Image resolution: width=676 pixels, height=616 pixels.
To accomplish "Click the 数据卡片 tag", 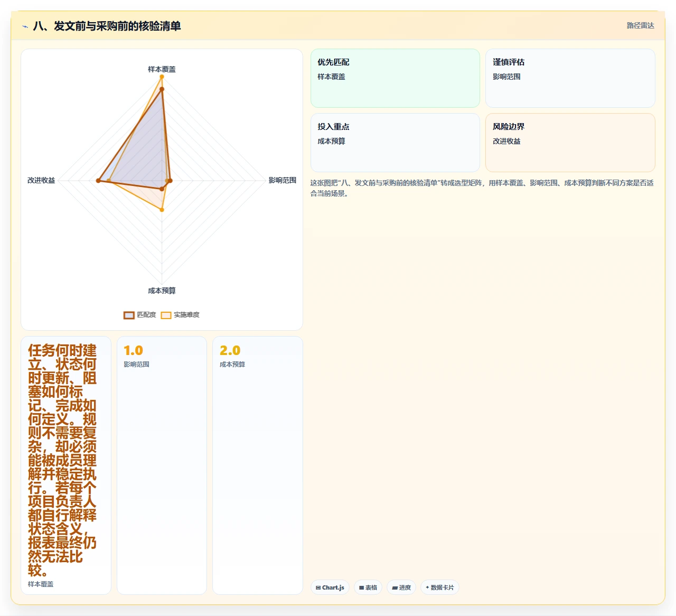I will pyautogui.click(x=440, y=587).
